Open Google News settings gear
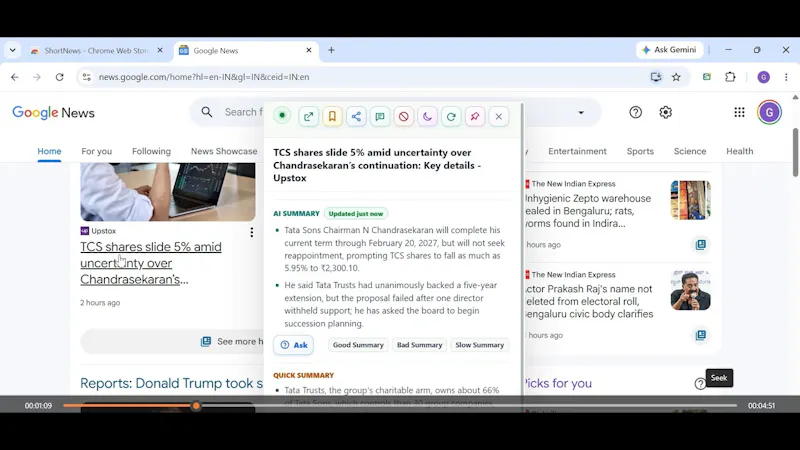 [665, 112]
